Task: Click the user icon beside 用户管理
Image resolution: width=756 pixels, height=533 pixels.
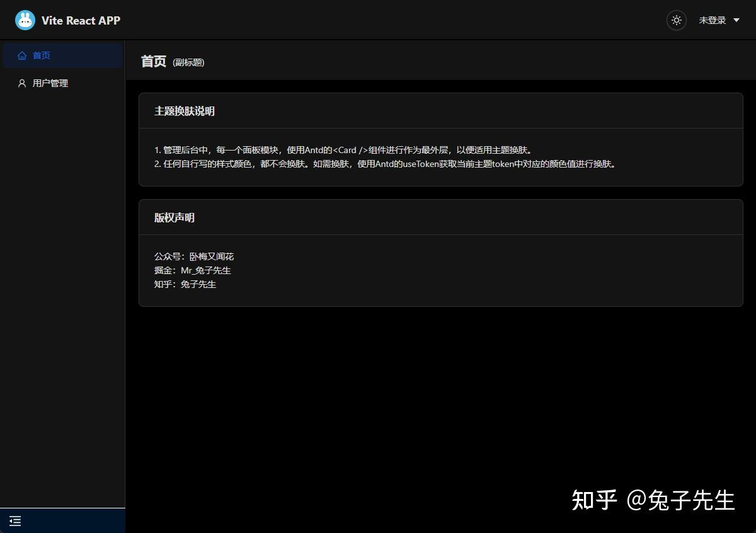Action: (22, 83)
